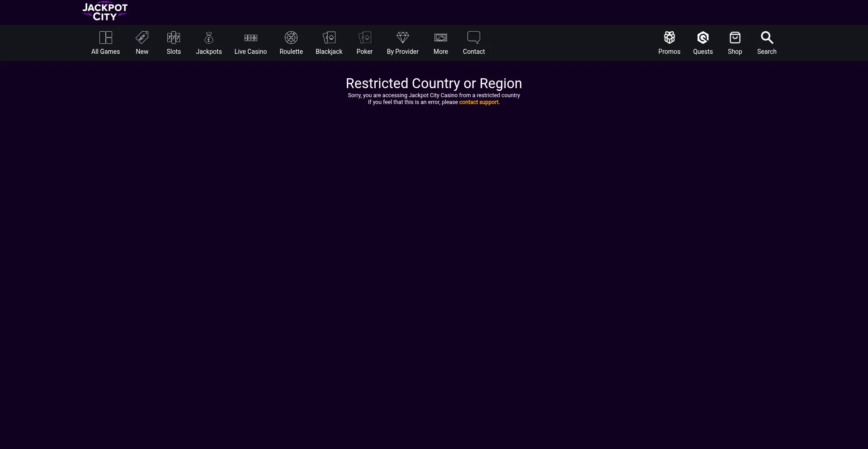Click the Promos text label
This screenshot has height=449, width=868.
[x=670, y=52]
